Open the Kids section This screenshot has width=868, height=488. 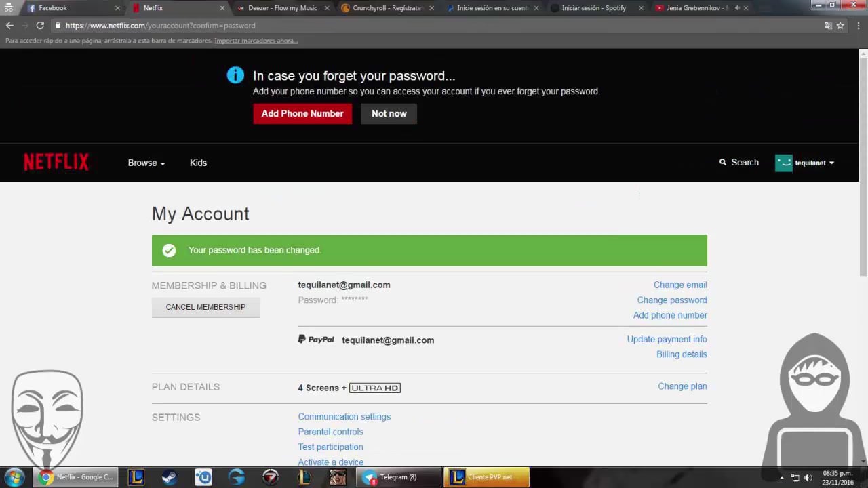[x=198, y=163]
